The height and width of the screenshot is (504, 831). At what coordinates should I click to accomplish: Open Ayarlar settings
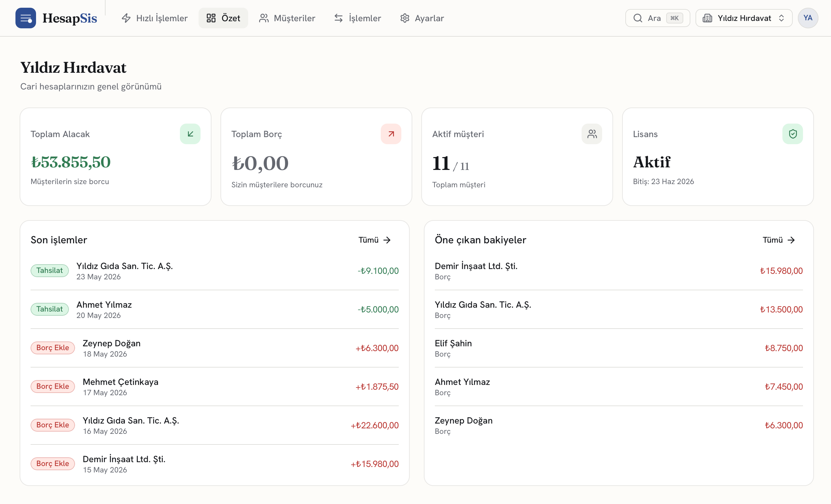click(422, 18)
